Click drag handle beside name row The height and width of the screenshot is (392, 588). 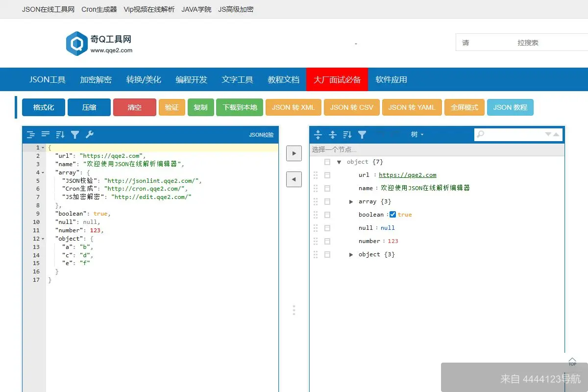coord(316,188)
